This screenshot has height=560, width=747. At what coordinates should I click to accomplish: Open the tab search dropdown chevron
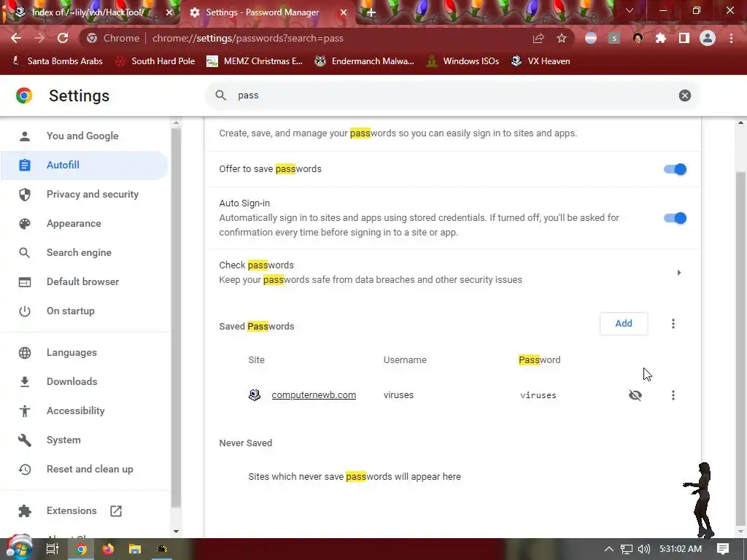[x=630, y=10]
